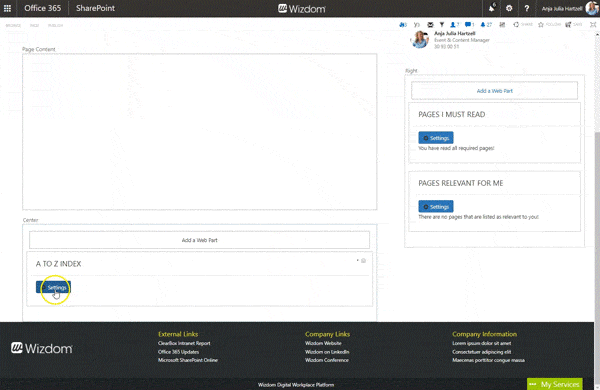Viewport: 600px width, 390px height.
Task: Switch to the Browse ribbon tab
Action: (x=13, y=25)
